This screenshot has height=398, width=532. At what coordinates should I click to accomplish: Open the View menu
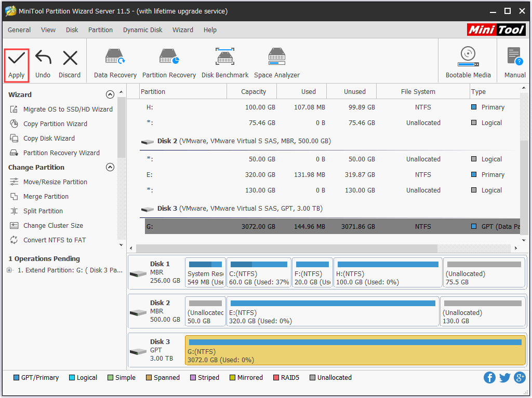point(48,30)
